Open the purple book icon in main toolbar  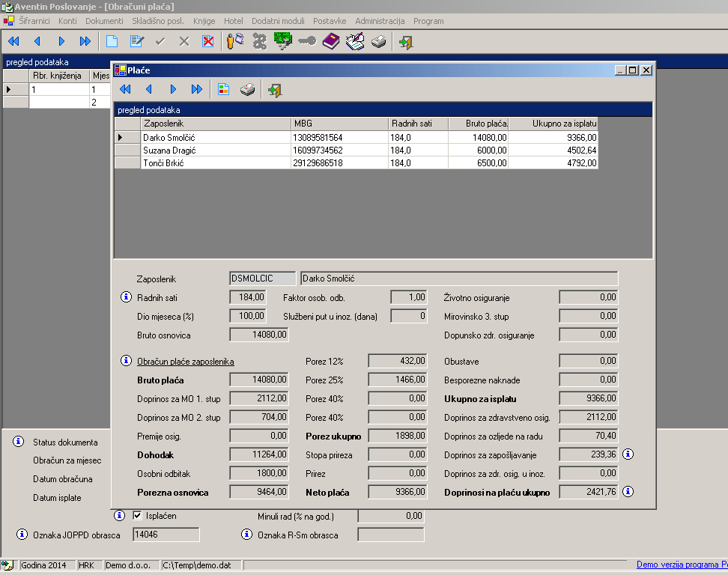(x=331, y=42)
